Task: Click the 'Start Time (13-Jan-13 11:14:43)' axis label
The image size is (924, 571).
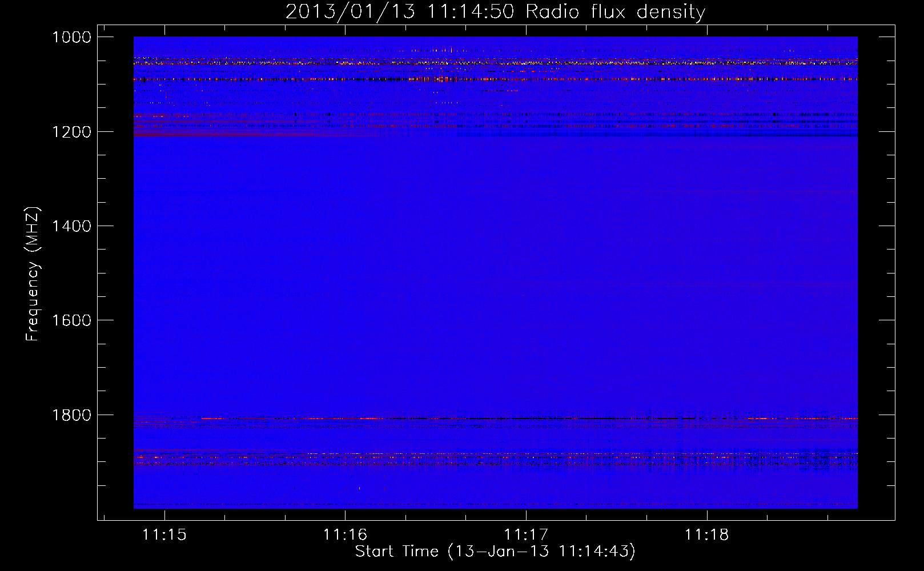Action: [x=495, y=552]
